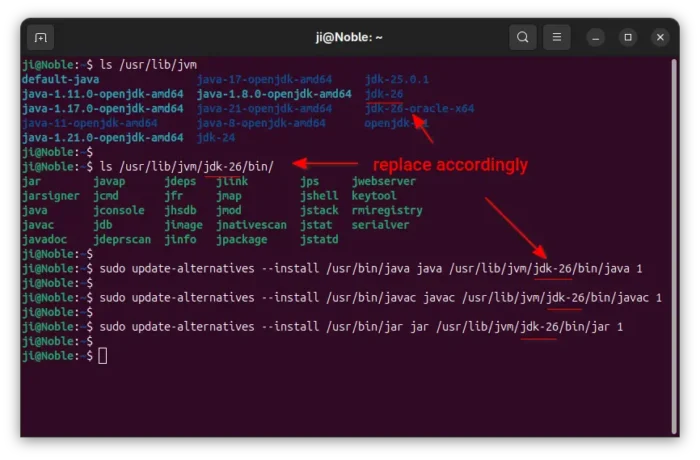This screenshot has width=700, height=460.
Task: Open the hamburger main menu
Action: (557, 38)
